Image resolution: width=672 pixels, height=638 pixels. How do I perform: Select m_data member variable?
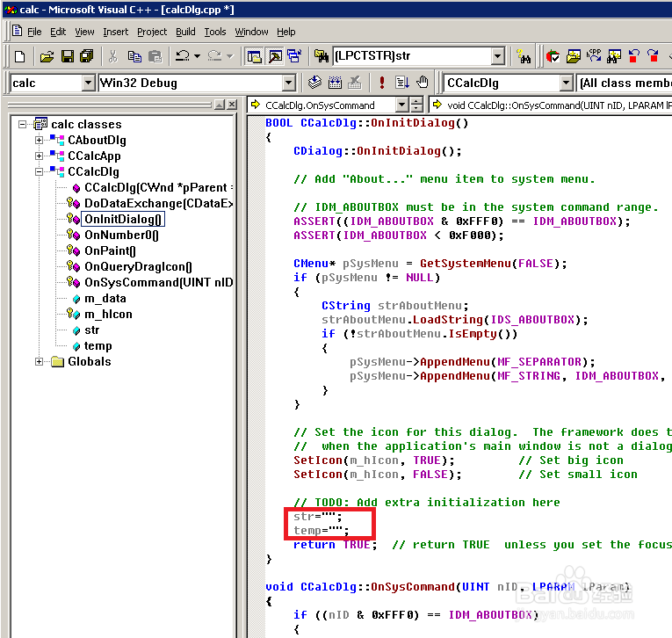[105, 299]
